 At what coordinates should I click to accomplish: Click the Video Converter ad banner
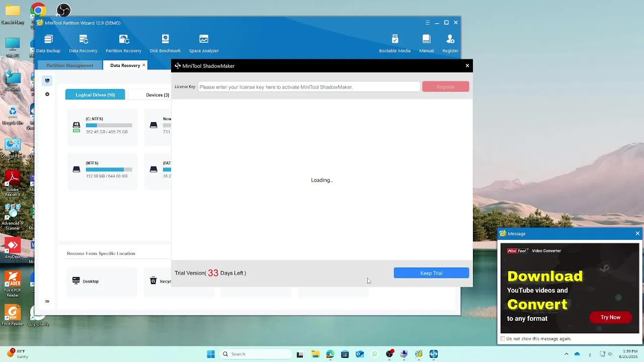click(x=570, y=288)
